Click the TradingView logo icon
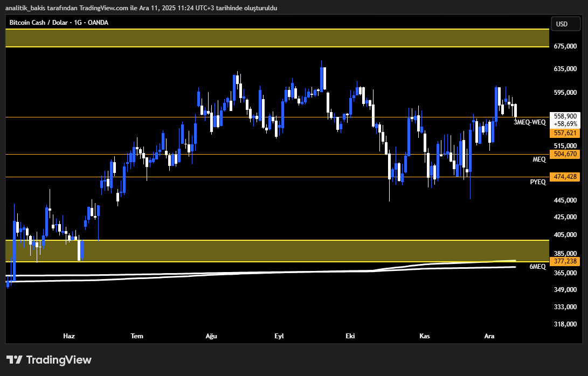This screenshot has width=588, height=376. click(15, 360)
